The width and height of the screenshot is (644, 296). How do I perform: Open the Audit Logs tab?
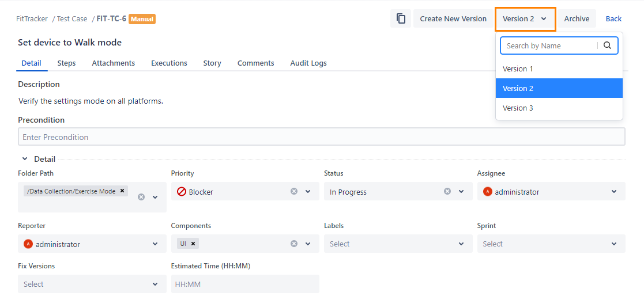point(308,63)
